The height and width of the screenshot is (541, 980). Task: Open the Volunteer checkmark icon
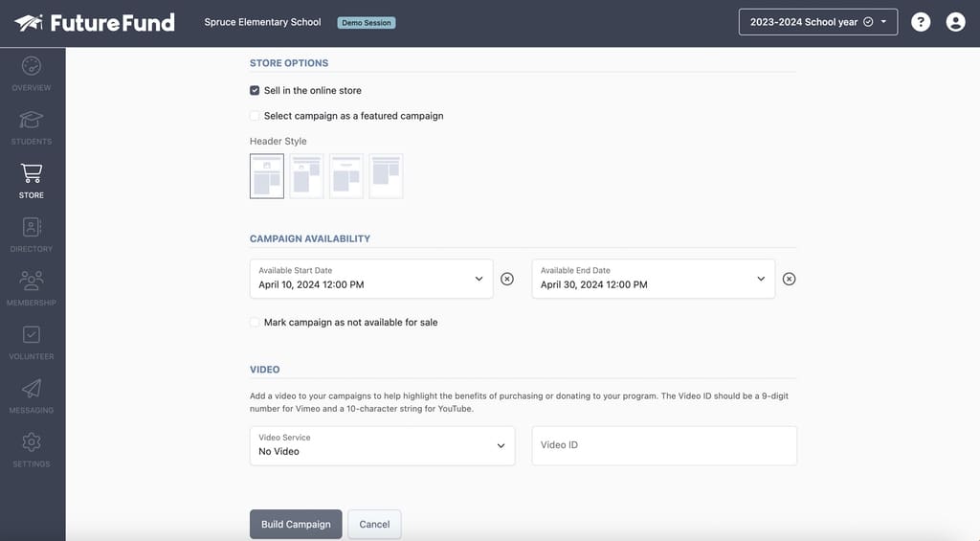point(32,334)
